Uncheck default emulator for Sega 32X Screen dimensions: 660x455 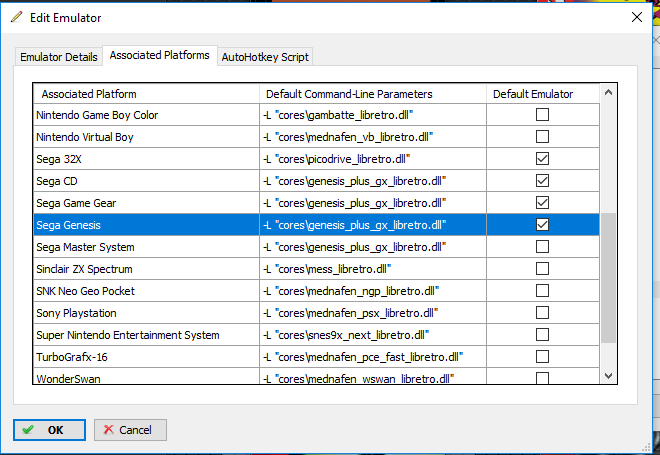pyautogui.click(x=542, y=159)
